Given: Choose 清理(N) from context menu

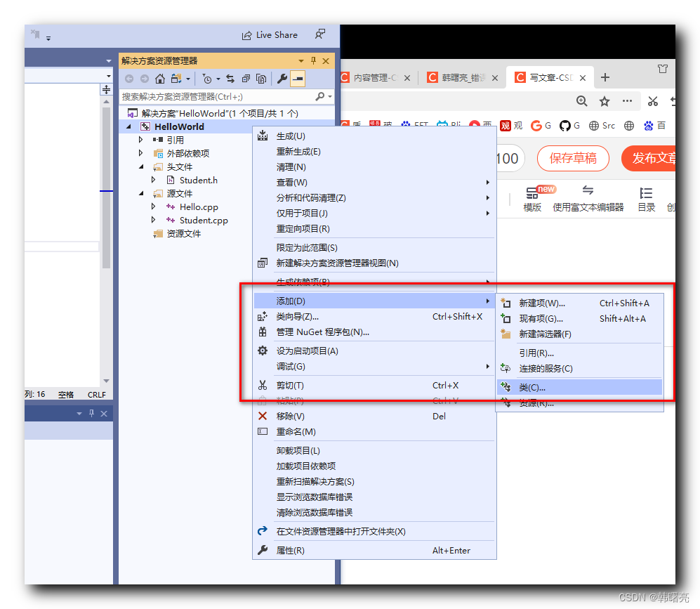Looking at the screenshot, I should point(374,167).
